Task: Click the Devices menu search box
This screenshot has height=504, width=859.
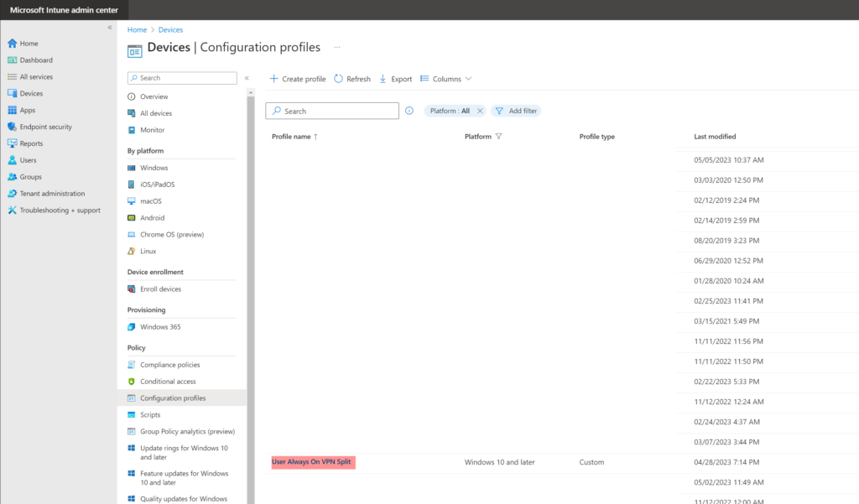Action: click(x=182, y=78)
